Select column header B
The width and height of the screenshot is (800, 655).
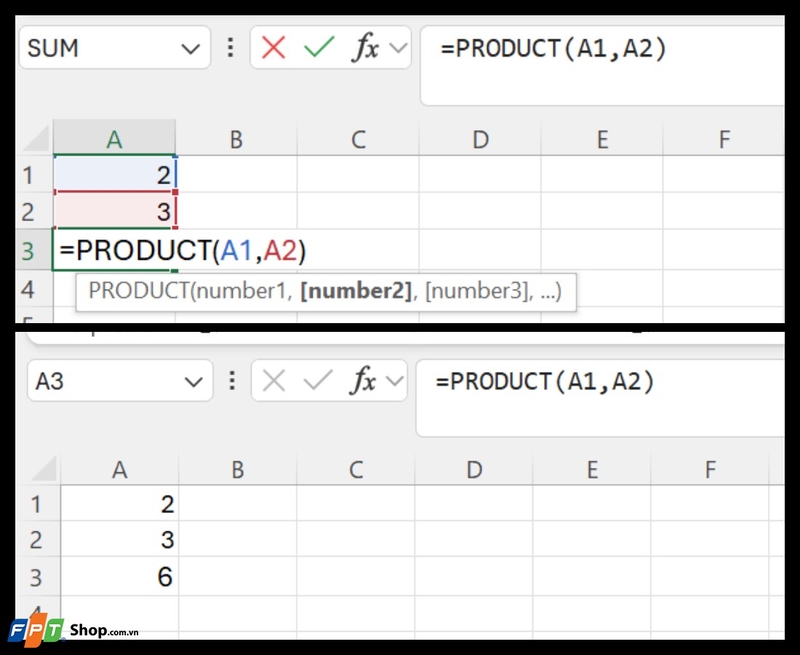pyautogui.click(x=236, y=138)
